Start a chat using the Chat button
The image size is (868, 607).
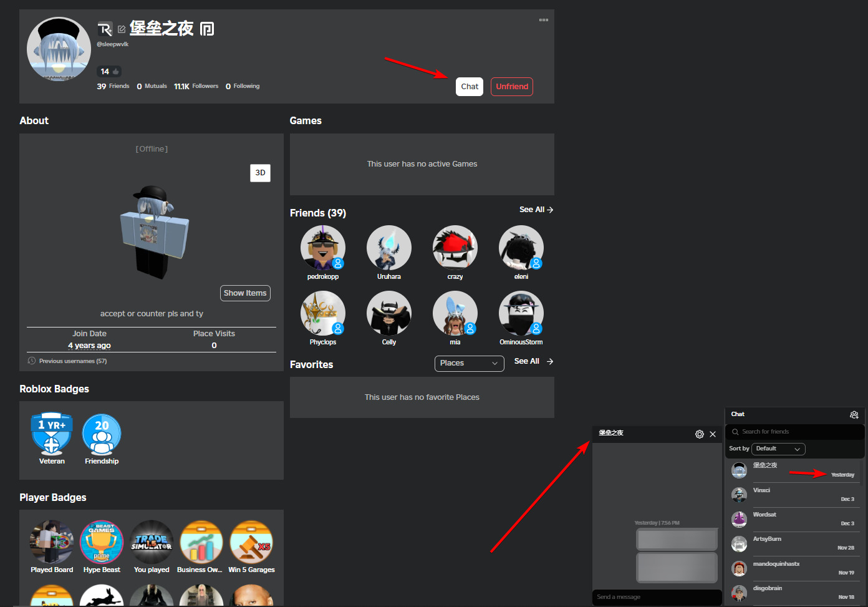[x=470, y=87]
